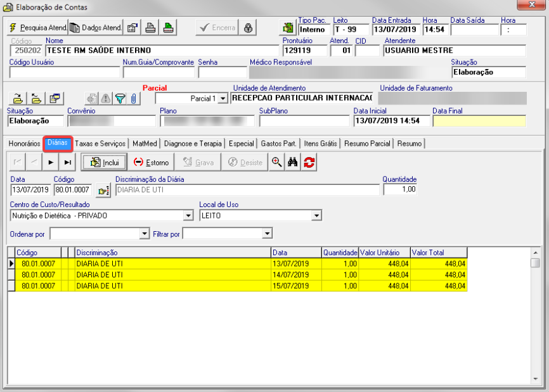Jump to last record arrow
Image resolution: width=549 pixels, height=392 pixels.
click(x=68, y=162)
